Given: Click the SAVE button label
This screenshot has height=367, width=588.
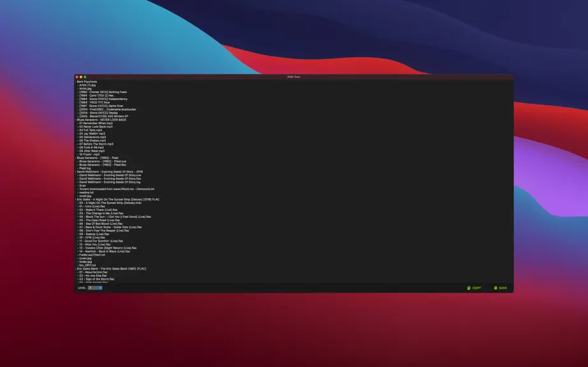Looking at the screenshot, I should (x=503, y=288).
